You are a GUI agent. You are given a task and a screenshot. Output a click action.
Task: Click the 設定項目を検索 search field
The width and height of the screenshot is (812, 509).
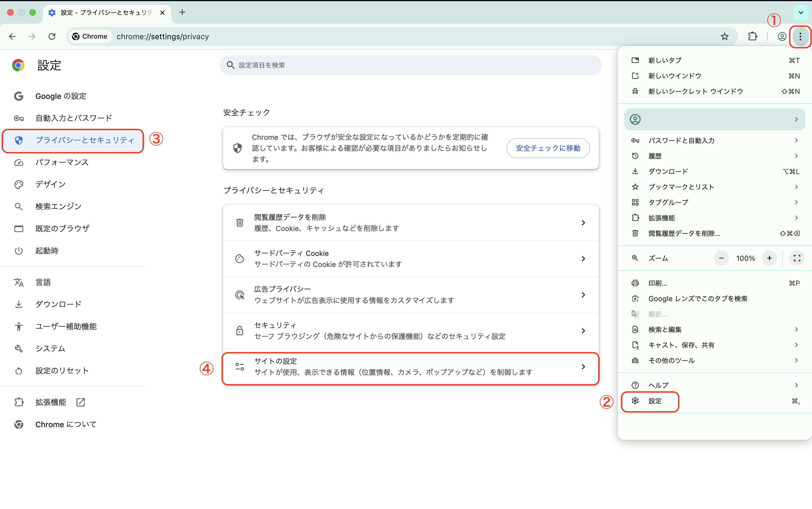(x=411, y=65)
